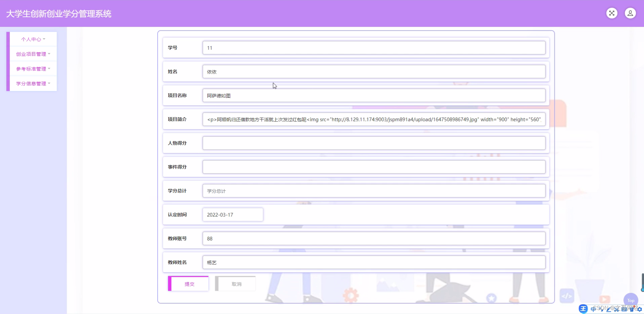644x314 pixels.
Task: Click the IME logo icon in the tray
Action: (x=583, y=309)
